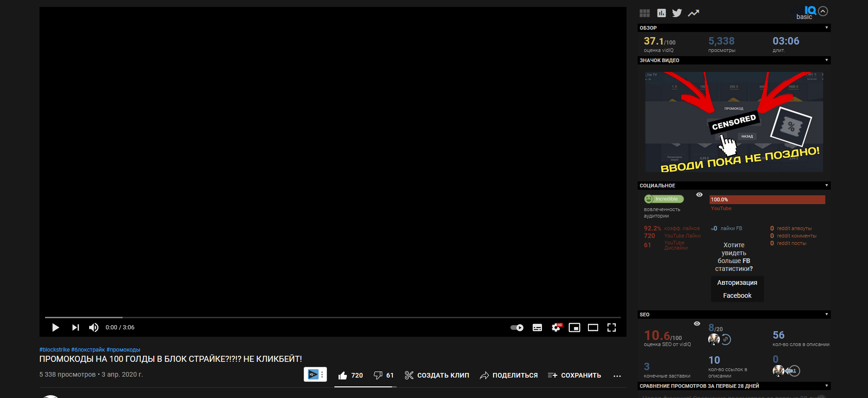The width and height of the screenshot is (868, 398).
Task: Open the vidIQ bar chart stats icon
Action: pyautogui.click(x=661, y=13)
